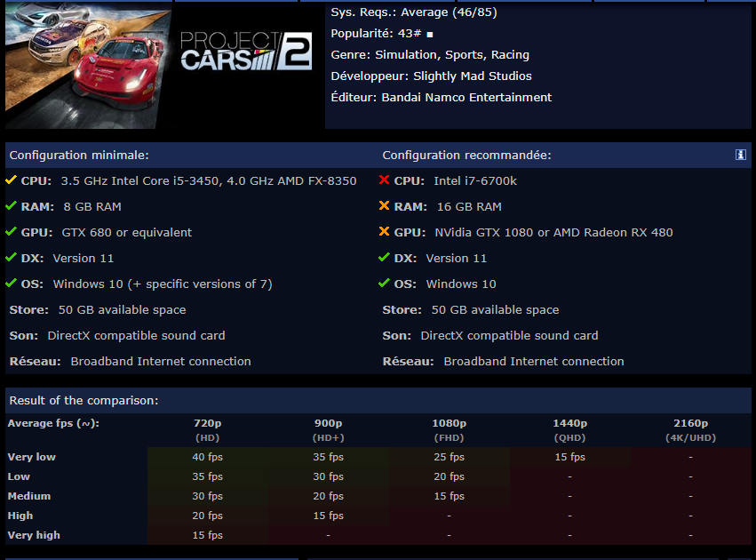Viewport: 756px width, 560px height.
Task: Click the High row label
Action: click(20, 516)
